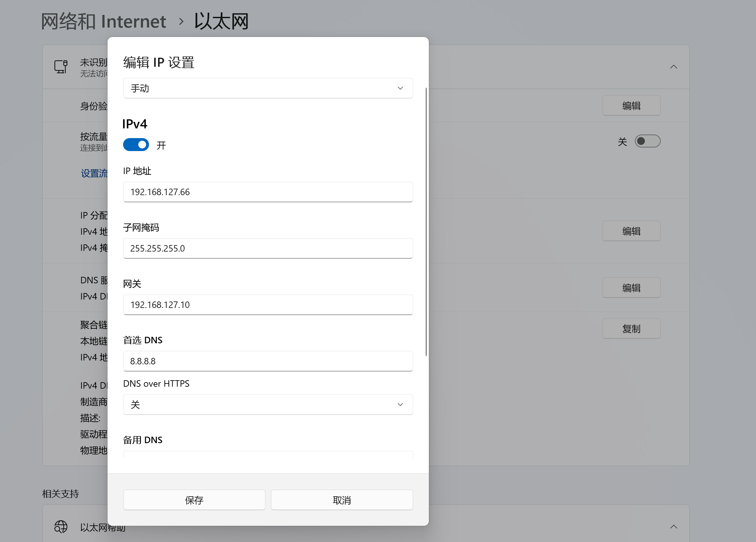Click the 取消 button
The height and width of the screenshot is (542, 756).
(342, 500)
